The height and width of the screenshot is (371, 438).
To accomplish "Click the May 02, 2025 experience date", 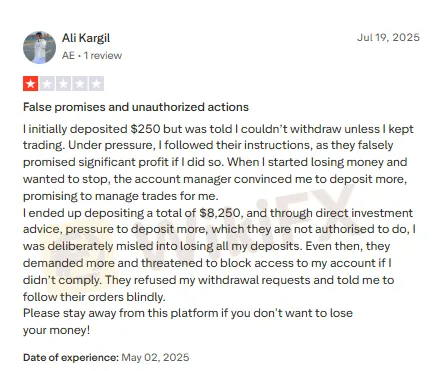I will [x=155, y=358].
